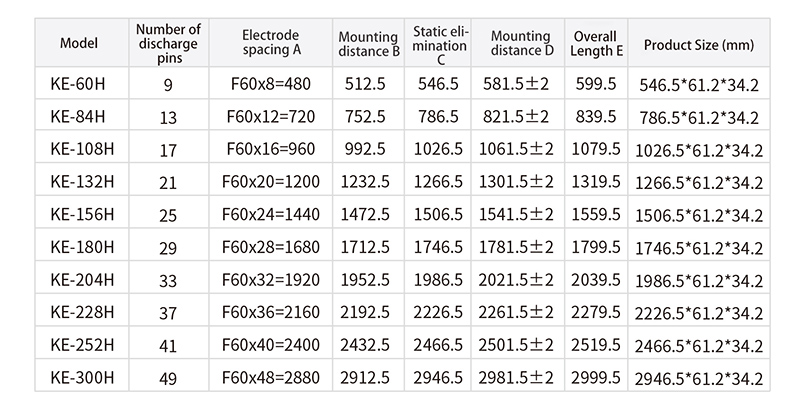800x403 pixels.
Task: Click the discharge pins value 33
Action: point(168,281)
